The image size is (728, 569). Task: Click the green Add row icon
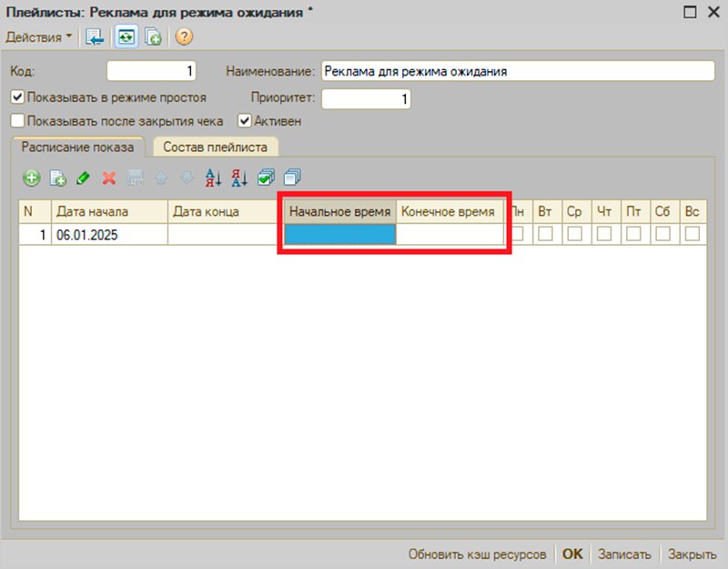[x=32, y=178]
